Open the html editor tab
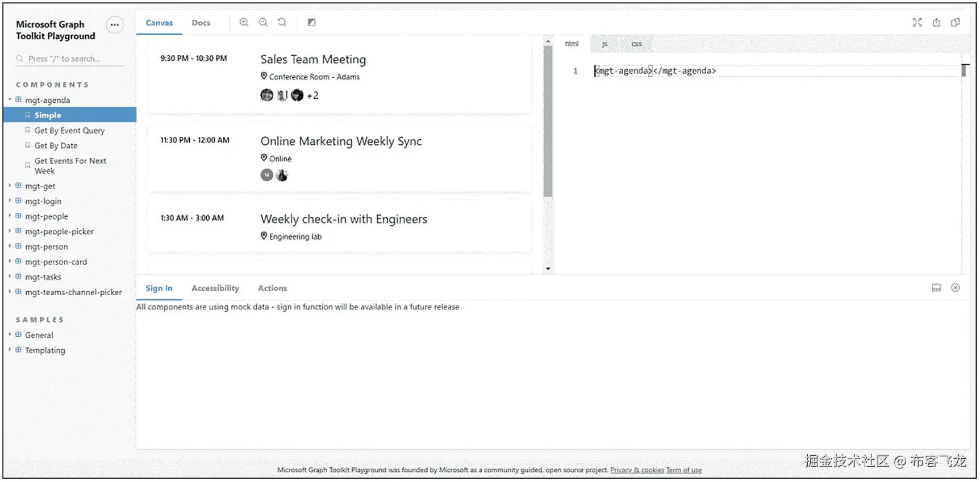 572,44
